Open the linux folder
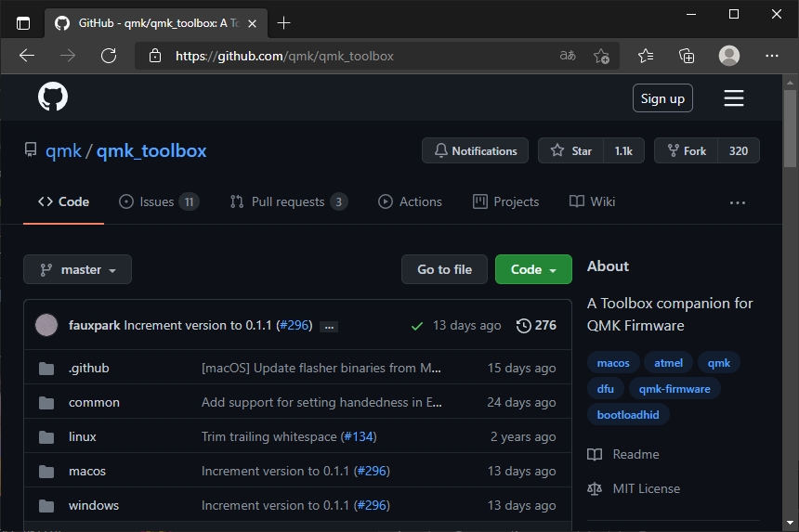This screenshot has height=532, width=799. (83, 436)
